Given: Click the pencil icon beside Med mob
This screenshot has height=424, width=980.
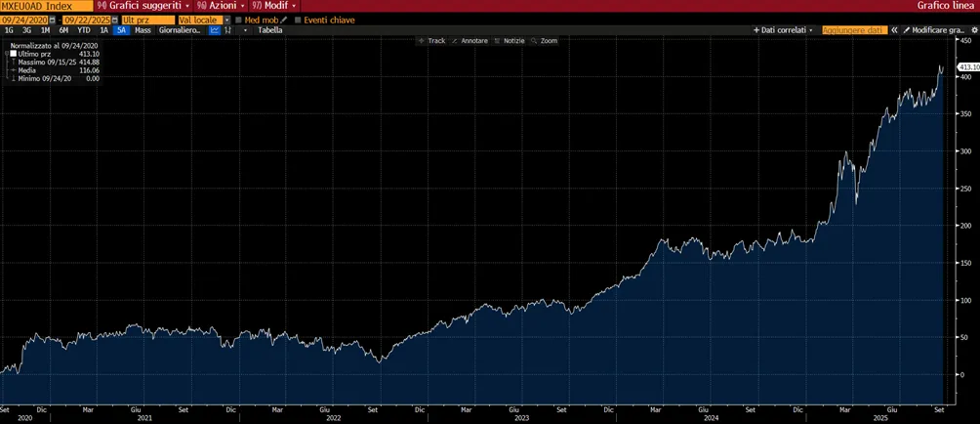Looking at the screenshot, I should (284, 20).
